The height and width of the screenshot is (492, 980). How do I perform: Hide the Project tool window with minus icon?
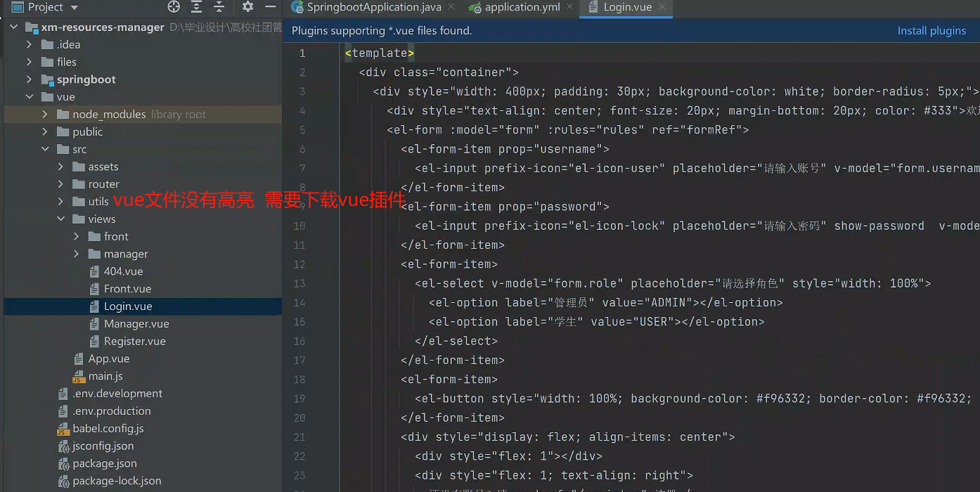click(271, 7)
